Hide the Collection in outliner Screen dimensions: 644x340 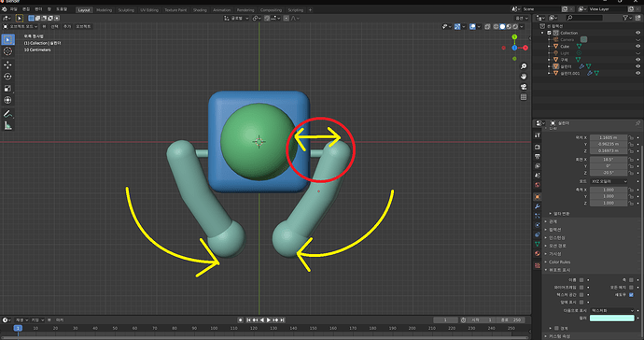tap(637, 33)
